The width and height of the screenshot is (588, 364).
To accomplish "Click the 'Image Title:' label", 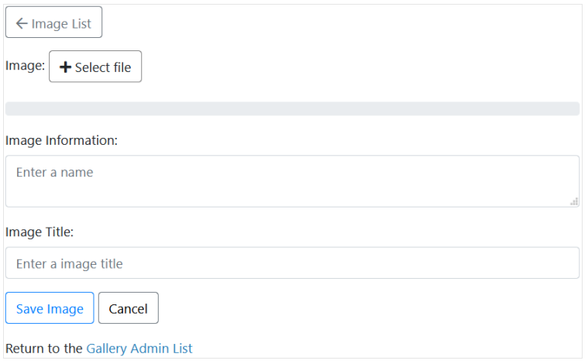I will click(x=40, y=232).
